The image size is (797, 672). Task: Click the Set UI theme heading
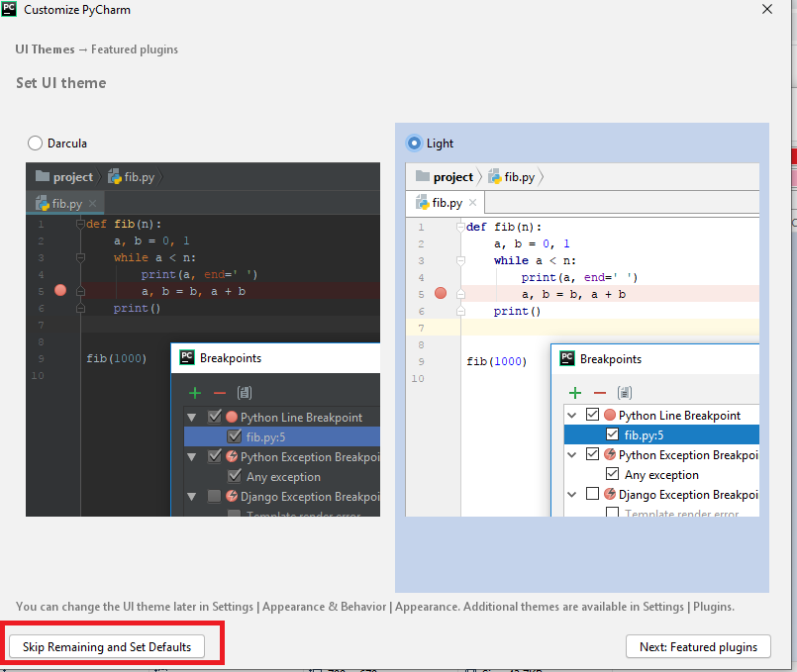61,83
